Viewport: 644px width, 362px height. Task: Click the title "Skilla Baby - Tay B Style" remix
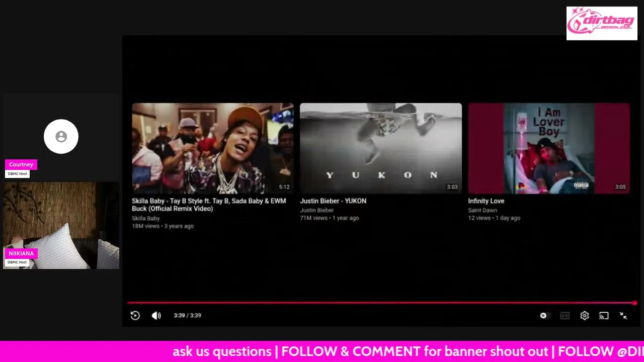(209, 205)
